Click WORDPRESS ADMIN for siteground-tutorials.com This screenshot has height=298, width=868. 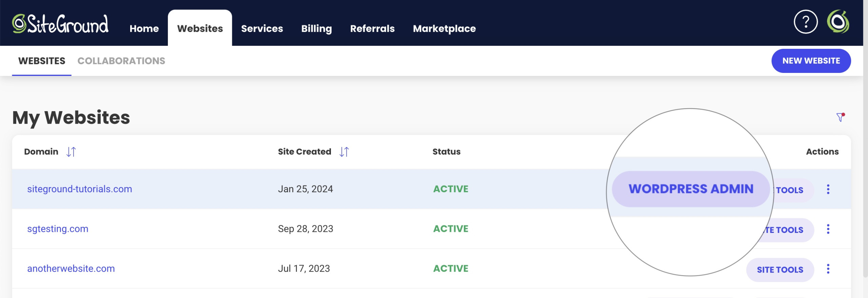tap(691, 189)
